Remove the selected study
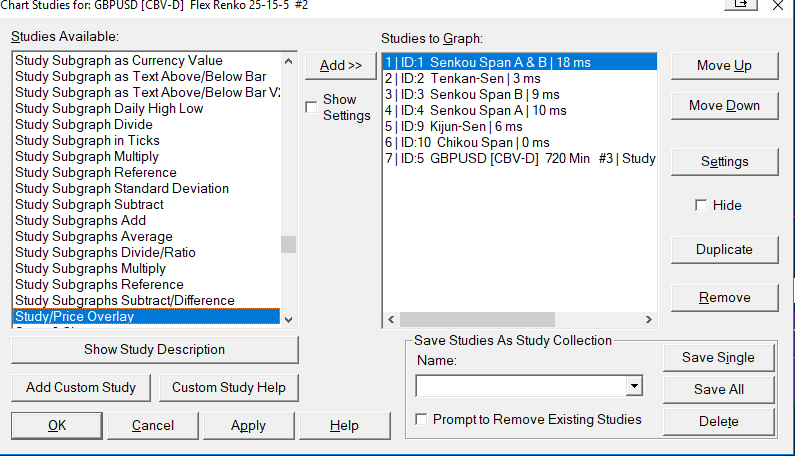This screenshot has height=456, width=795. [725, 297]
